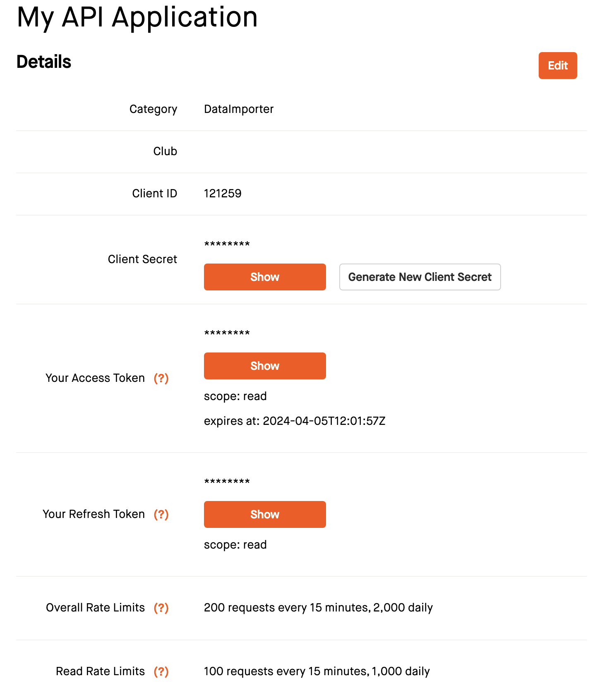Click Generate New Client Secret
The image size is (590, 700).
coord(420,277)
